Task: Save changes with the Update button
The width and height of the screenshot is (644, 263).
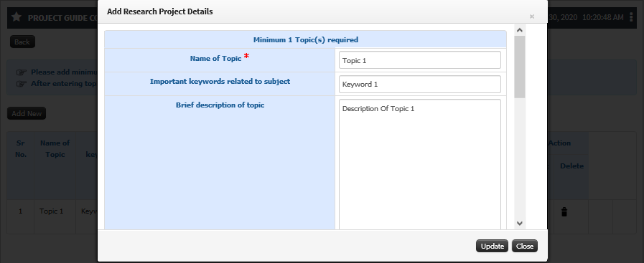Action: tap(492, 246)
